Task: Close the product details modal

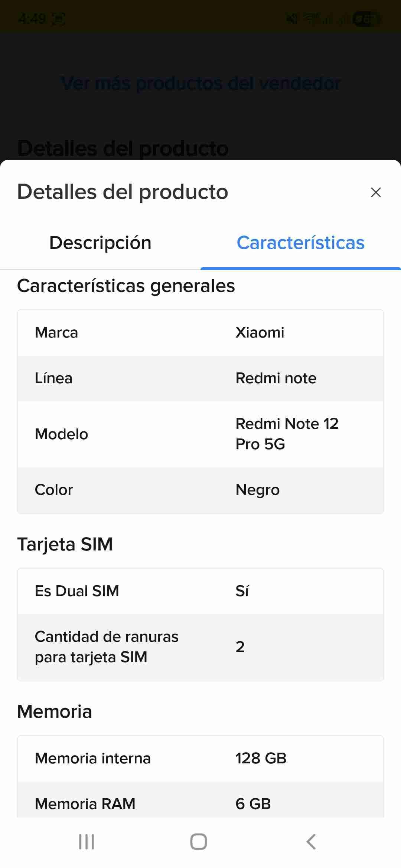Action: (x=376, y=192)
